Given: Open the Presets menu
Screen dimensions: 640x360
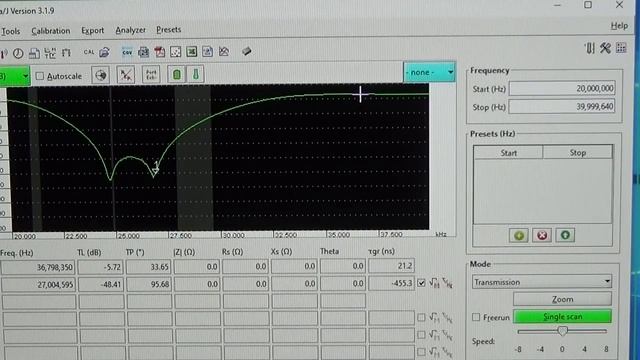Looking at the screenshot, I should pos(169,30).
